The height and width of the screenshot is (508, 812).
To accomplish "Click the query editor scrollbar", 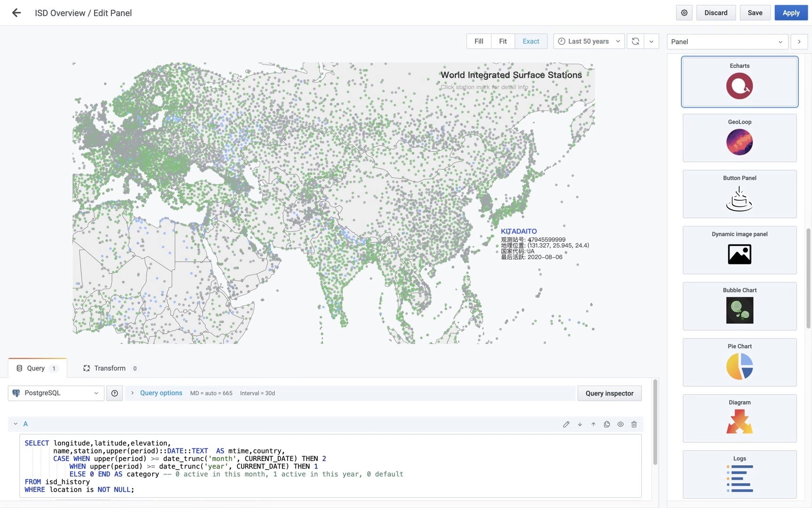I will coord(655,422).
